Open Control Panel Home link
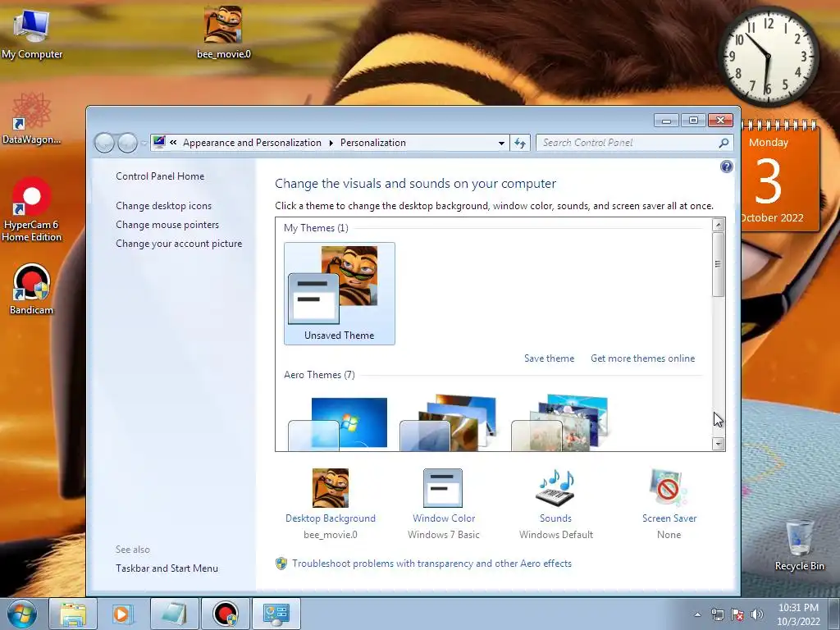Image resolution: width=840 pixels, height=630 pixels. point(160,176)
